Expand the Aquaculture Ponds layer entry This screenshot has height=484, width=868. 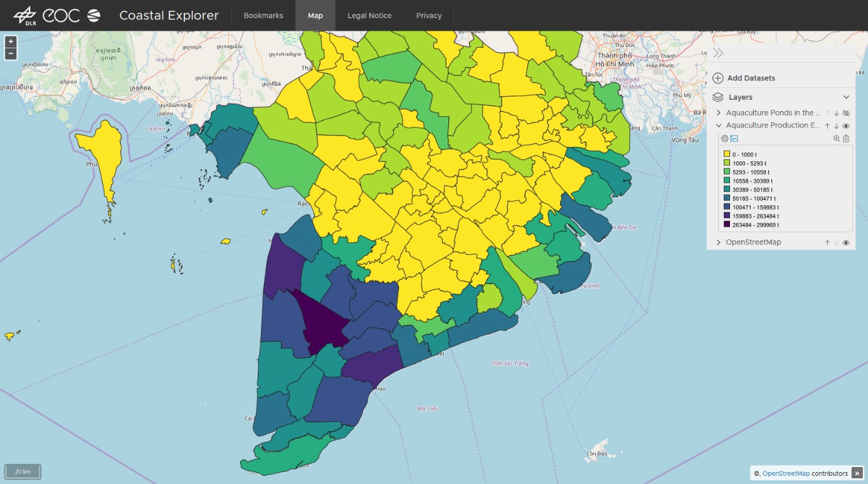(x=719, y=113)
